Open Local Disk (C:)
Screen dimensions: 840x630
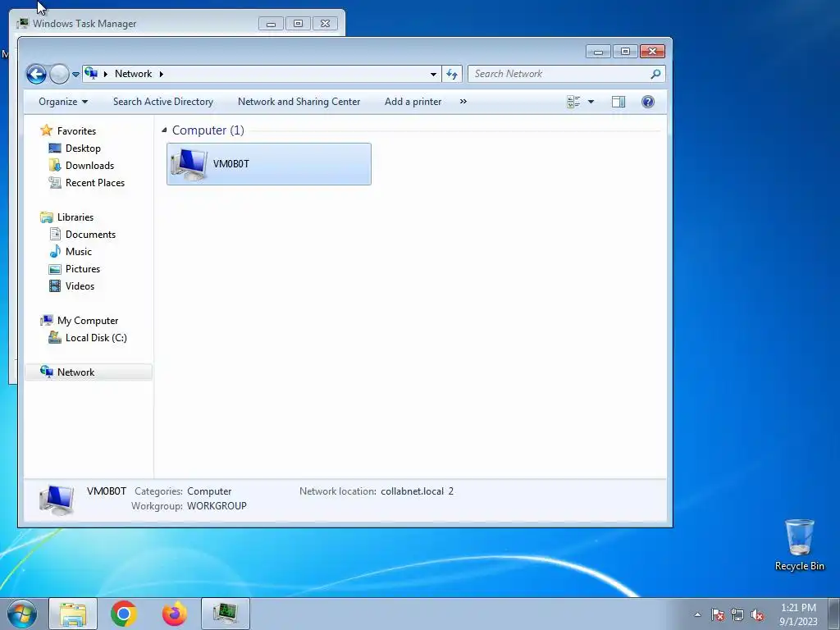tap(96, 338)
